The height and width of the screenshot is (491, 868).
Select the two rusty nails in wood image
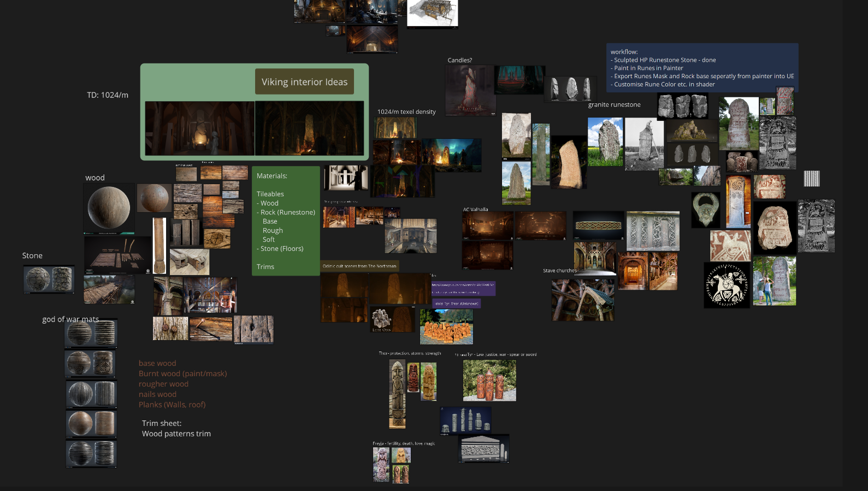[x=170, y=328]
